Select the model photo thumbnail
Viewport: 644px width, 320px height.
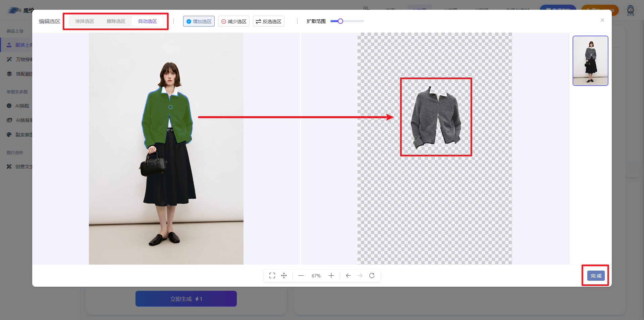pyautogui.click(x=590, y=61)
